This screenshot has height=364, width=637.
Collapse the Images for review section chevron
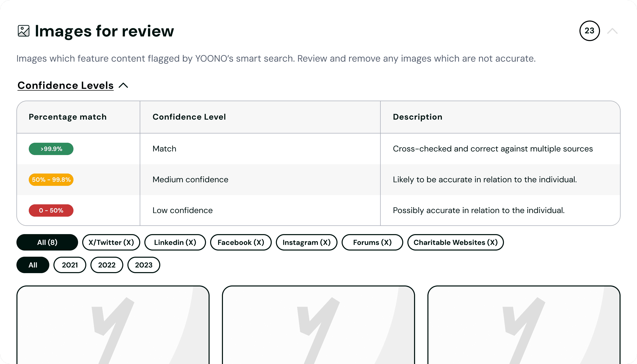pos(612,31)
